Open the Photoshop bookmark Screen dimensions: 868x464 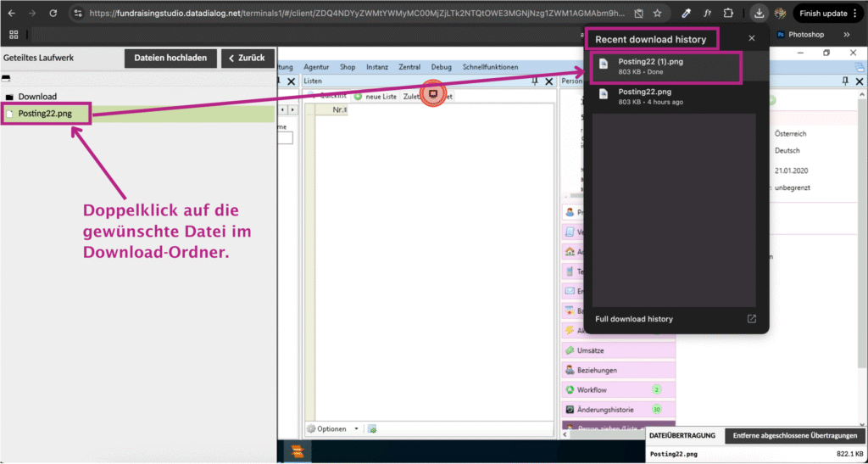pos(800,34)
